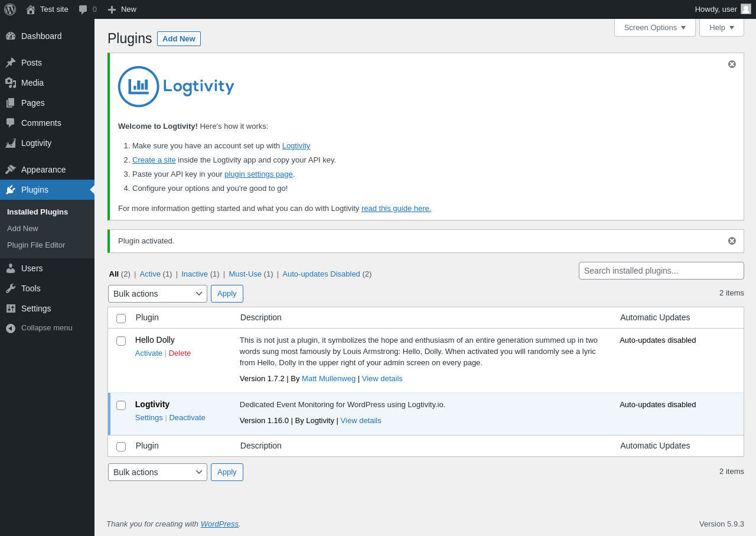
Task: Check the select-all checkbox in table footer
Action: [121, 447]
